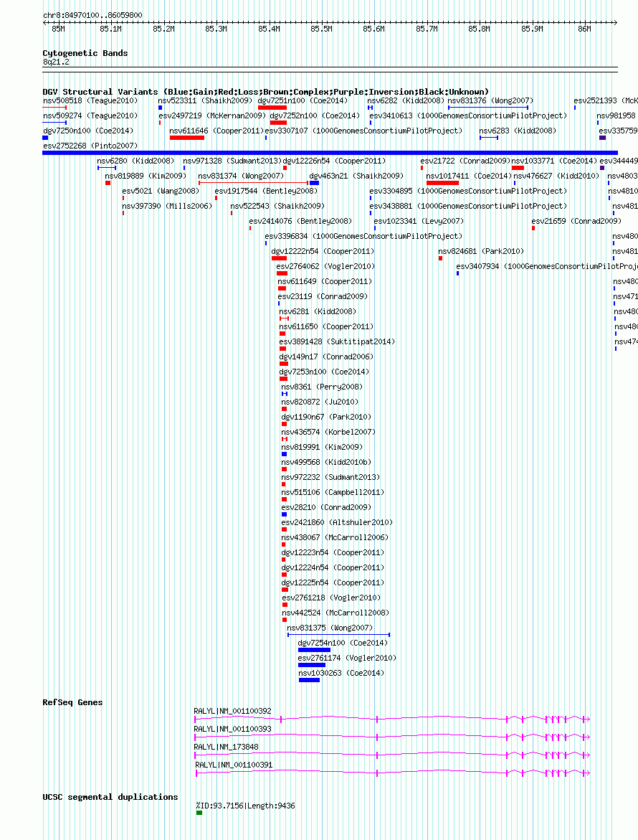Image resolution: width=638 pixels, height=840 pixels.
Task: Click the esv1023341 (Levy2007) label
Action: (x=419, y=221)
